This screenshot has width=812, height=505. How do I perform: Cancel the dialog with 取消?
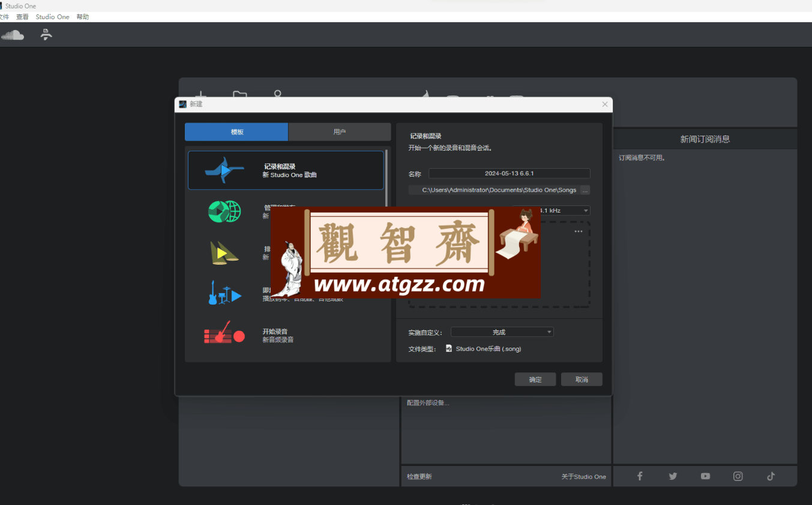point(582,380)
